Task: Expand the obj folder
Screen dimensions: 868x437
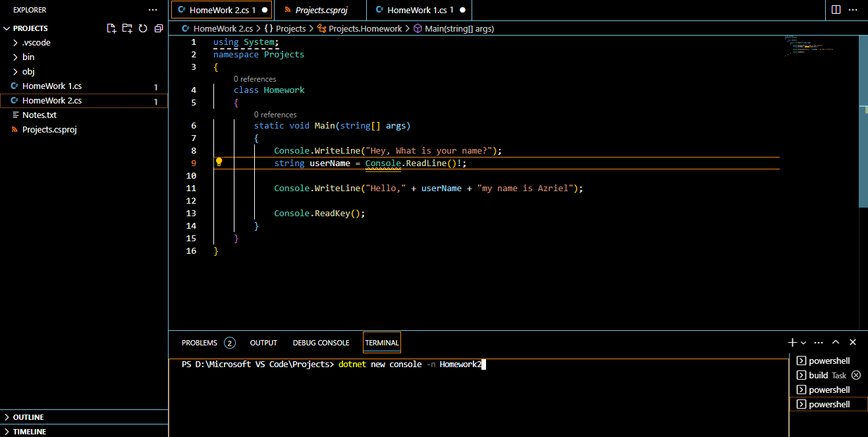Action: 28,71
